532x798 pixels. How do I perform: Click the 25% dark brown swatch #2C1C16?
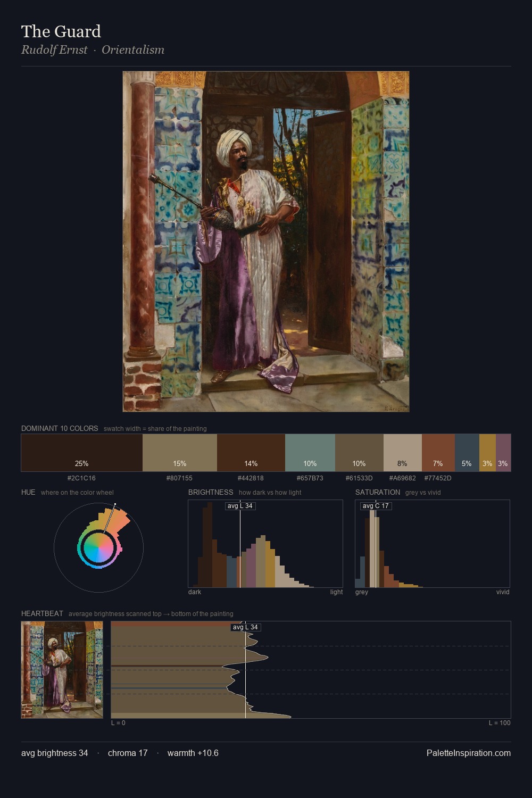tap(82, 453)
